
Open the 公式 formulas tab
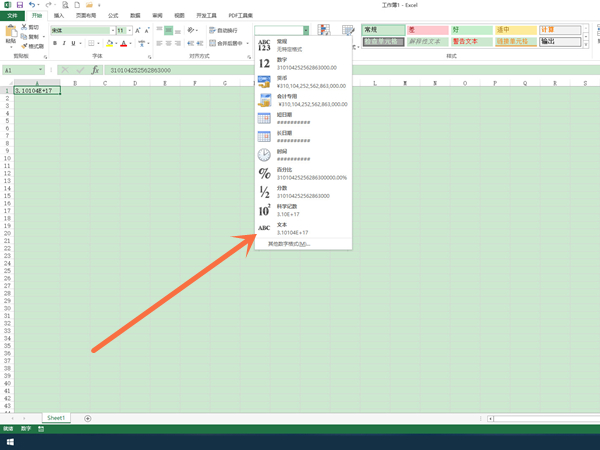click(112, 16)
